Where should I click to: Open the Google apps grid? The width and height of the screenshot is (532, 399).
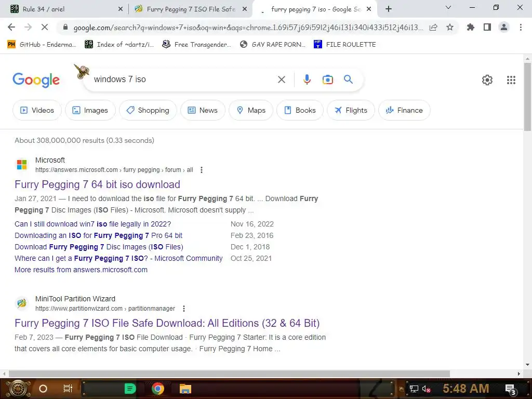click(x=511, y=79)
